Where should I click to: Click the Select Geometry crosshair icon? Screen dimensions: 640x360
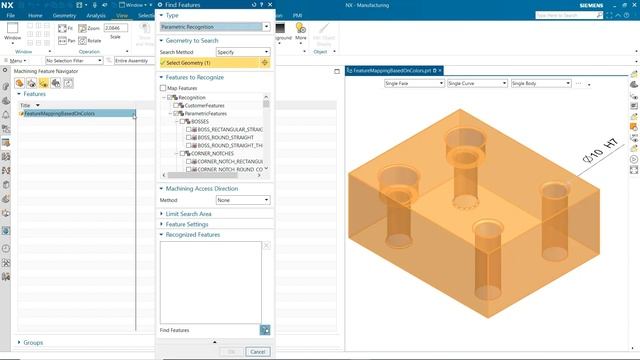pos(264,62)
